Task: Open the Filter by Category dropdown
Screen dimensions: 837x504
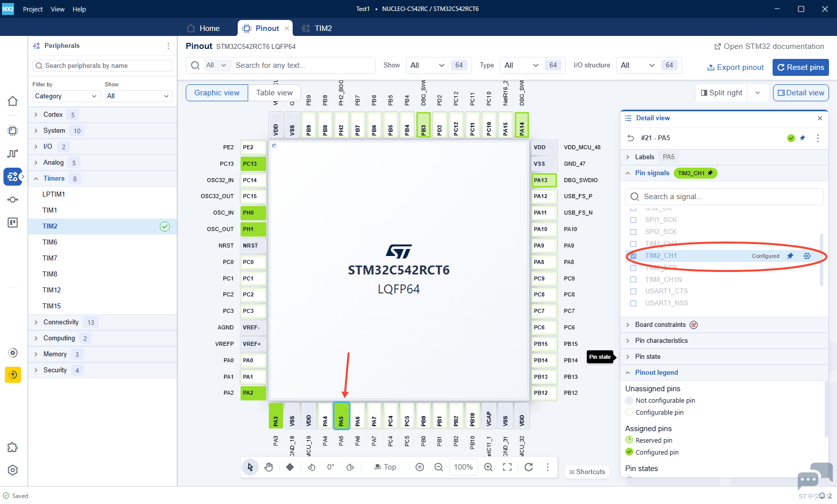Action: [66, 96]
